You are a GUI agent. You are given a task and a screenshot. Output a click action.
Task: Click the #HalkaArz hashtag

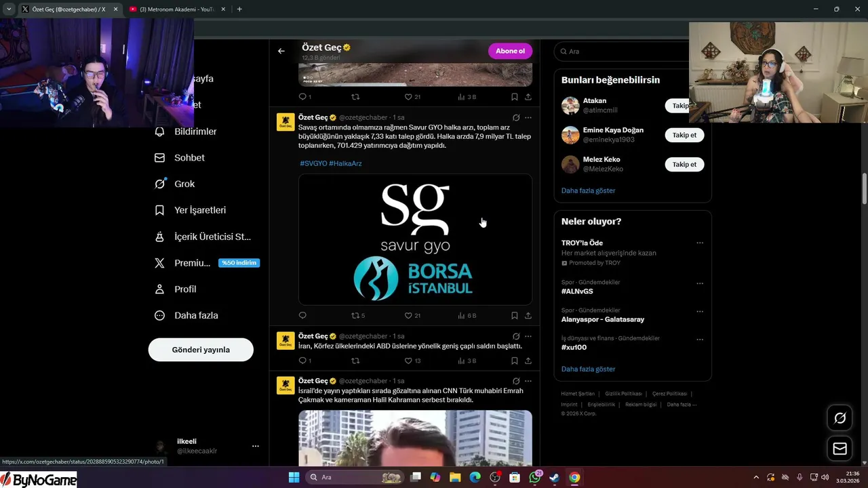click(x=345, y=163)
